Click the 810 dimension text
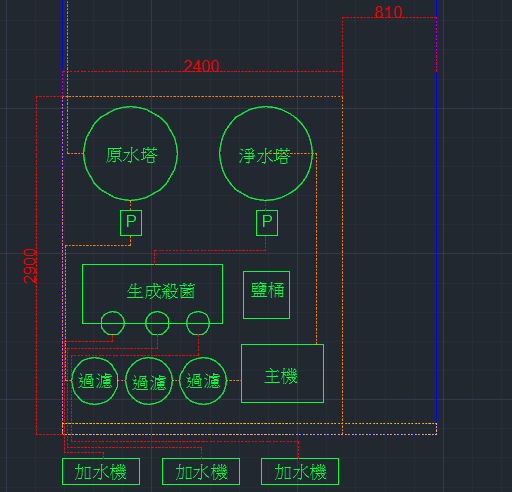This screenshot has height=492, width=512. [x=389, y=12]
